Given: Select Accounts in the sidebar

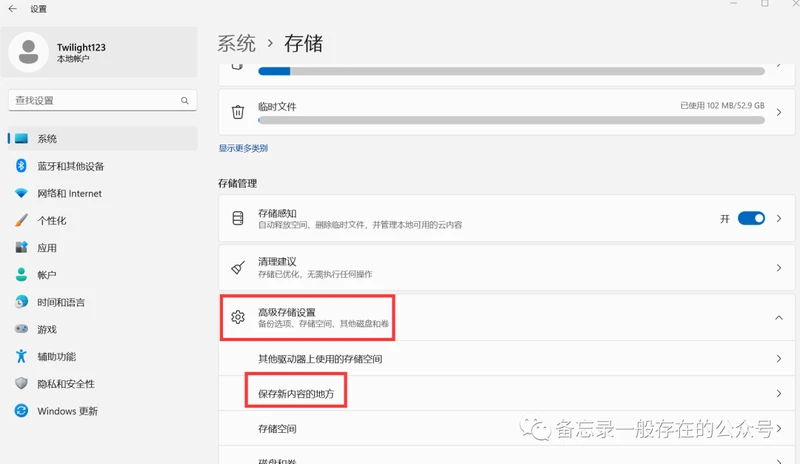Looking at the screenshot, I should click(x=47, y=274).
